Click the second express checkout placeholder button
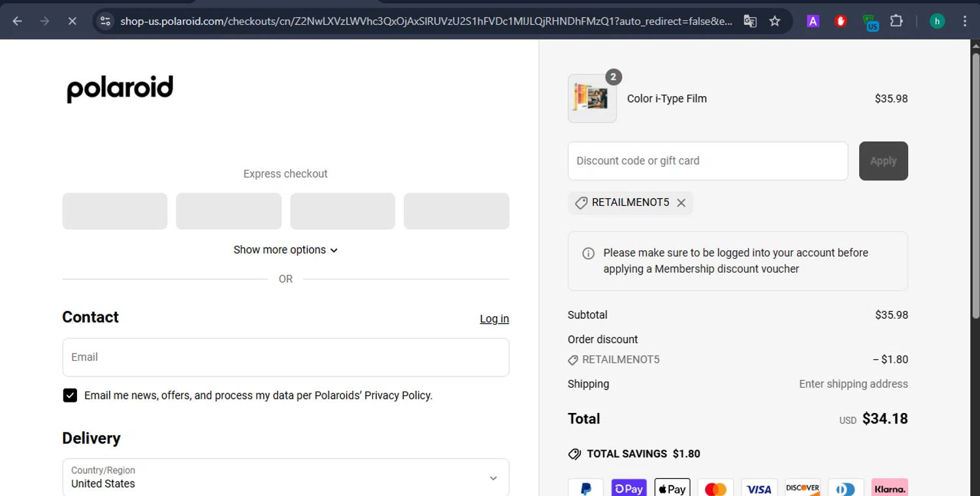This screenshot has width=980, height=496. (x=229, y=211)
